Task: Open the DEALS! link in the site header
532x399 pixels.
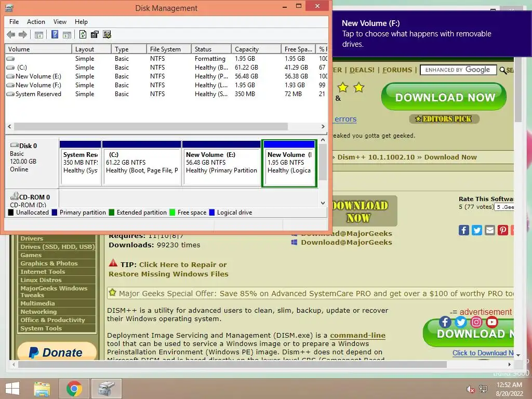Action: point(362,70)
